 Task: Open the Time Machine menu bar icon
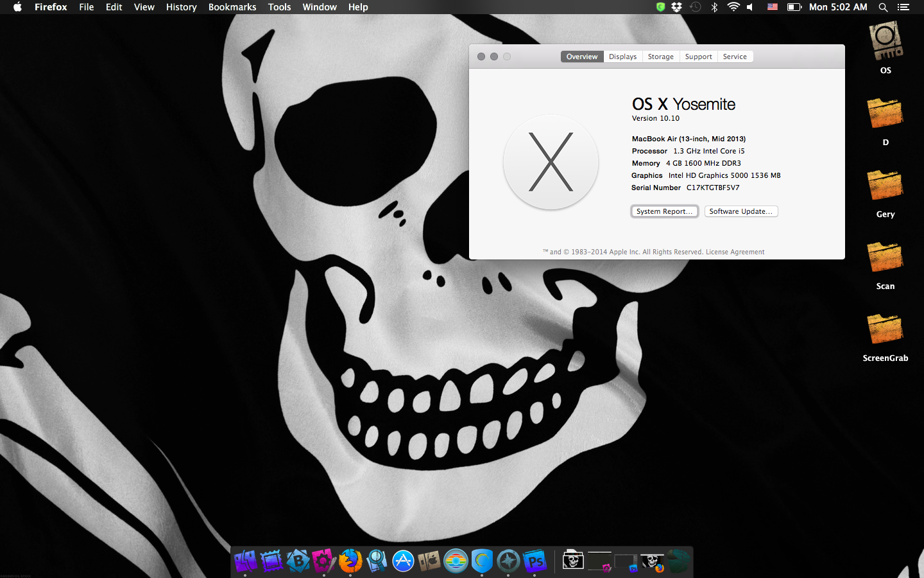[696, 7]
